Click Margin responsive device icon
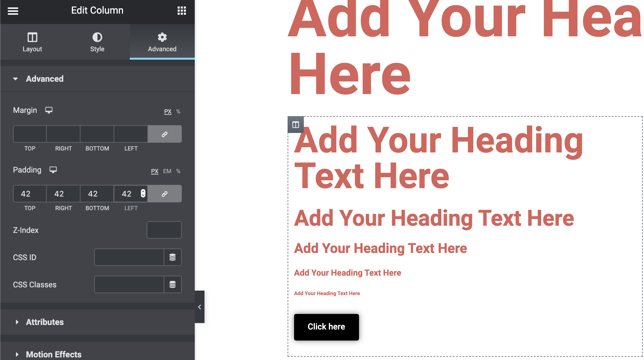644x360 pixels. point(49,110)
